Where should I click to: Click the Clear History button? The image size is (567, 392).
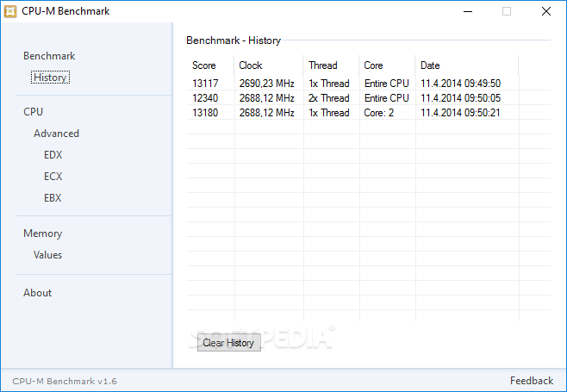point(229,342)
